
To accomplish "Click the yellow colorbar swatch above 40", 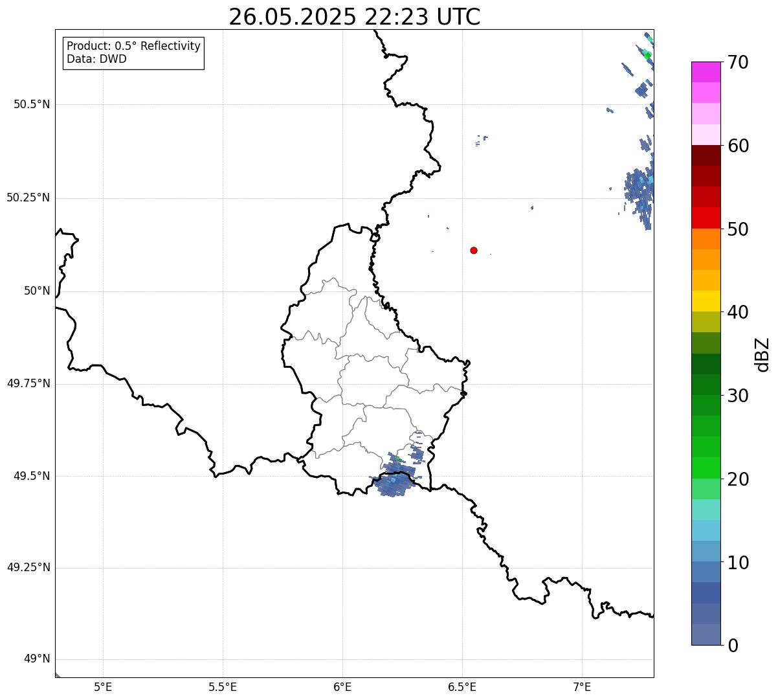I will point(706,301).
